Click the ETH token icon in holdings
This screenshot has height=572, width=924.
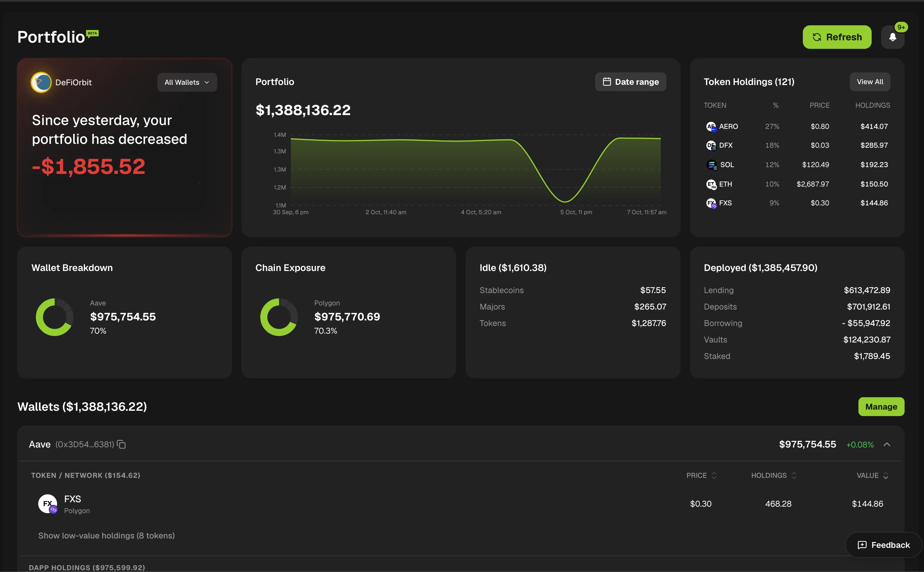pyautogui.click(x=711, y=184)
